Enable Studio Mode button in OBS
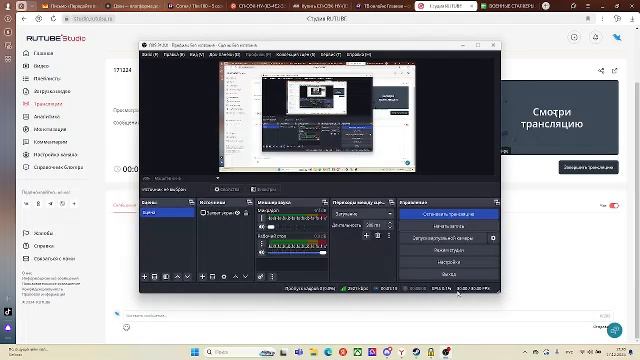The width and height of the screenshot is (640, 360). coord(449,250)
